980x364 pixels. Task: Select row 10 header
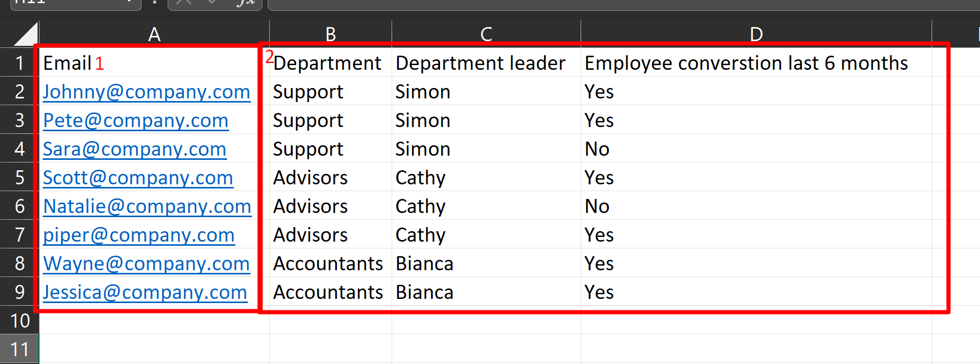click(x=19, y=320)
